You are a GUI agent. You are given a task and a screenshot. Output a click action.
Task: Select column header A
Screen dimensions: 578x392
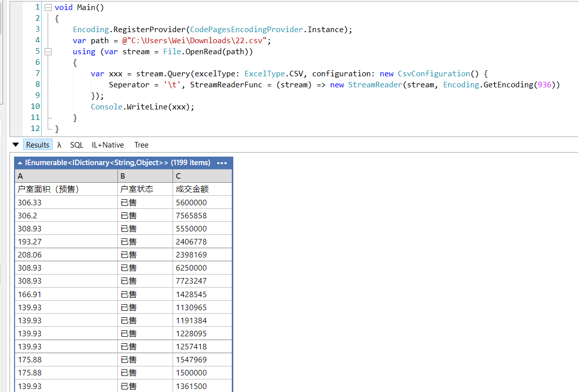click(66, 176)
